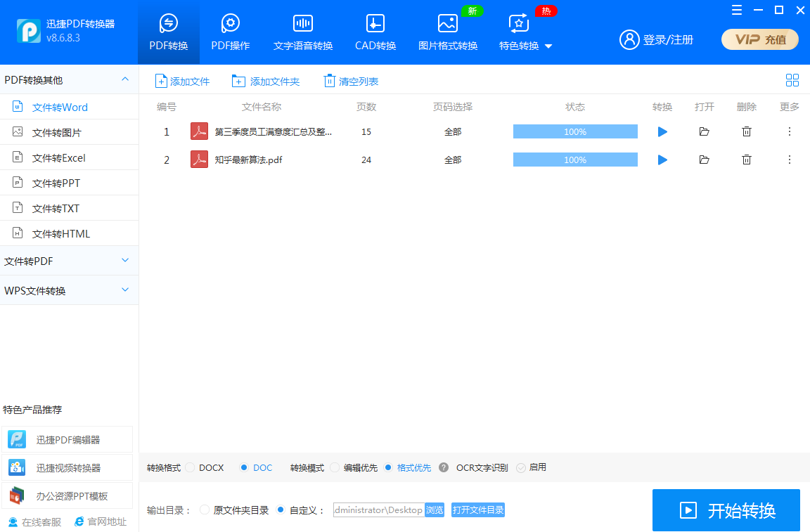Delete row 1 file using trash icon

pos(747,131)
